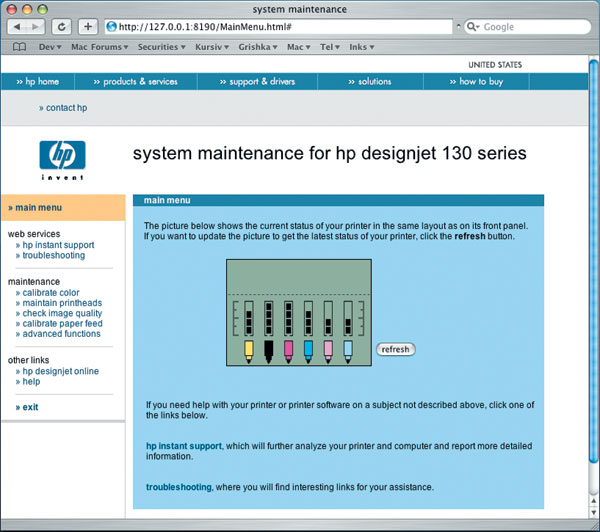Viewport: 600px width, 532px height.
Task: Click the refresh button beside the printer picture
Action: pos(396,349)
